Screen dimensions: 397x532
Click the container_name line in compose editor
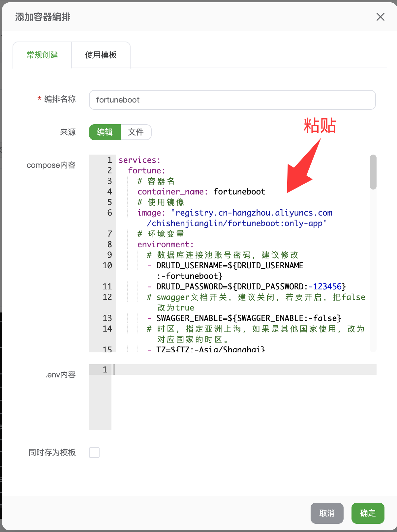(x=201, y=192)
